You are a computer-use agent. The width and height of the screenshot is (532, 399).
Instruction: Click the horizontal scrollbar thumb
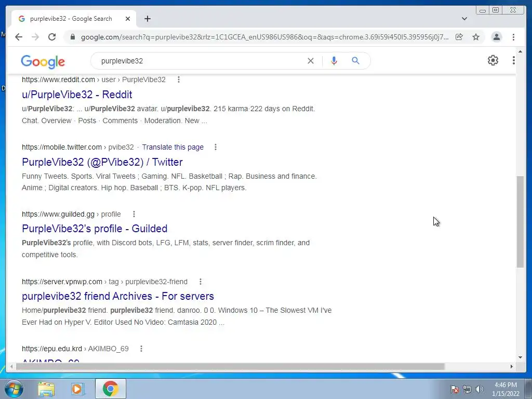[x=230, y=366]
